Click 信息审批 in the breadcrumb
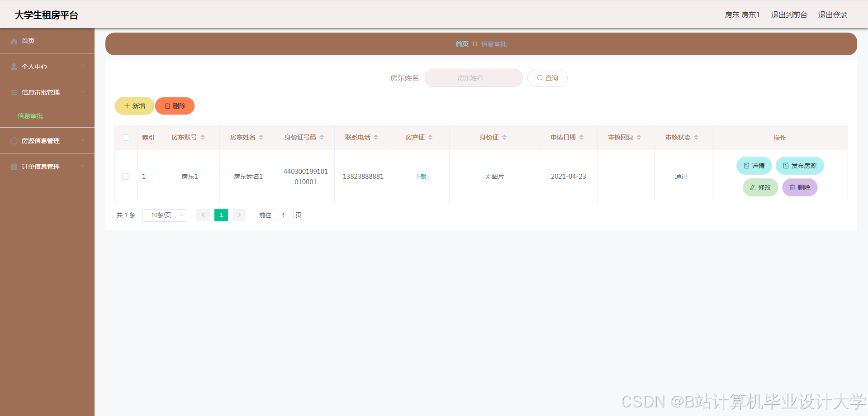 point(493,44)
